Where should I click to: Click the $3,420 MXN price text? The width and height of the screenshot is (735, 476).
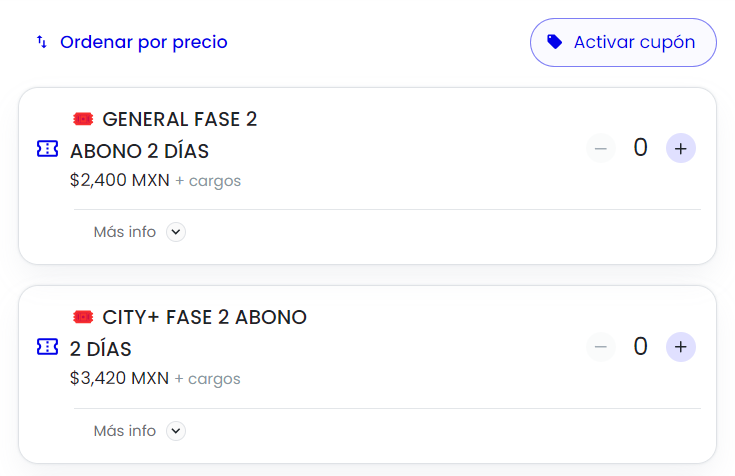(x=120, y=379)
